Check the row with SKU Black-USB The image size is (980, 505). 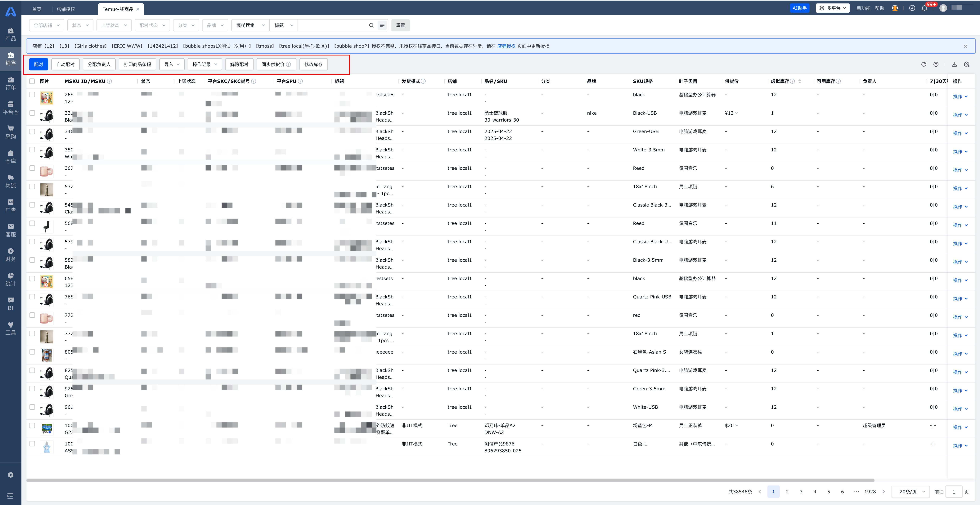(x=32, y=113)
